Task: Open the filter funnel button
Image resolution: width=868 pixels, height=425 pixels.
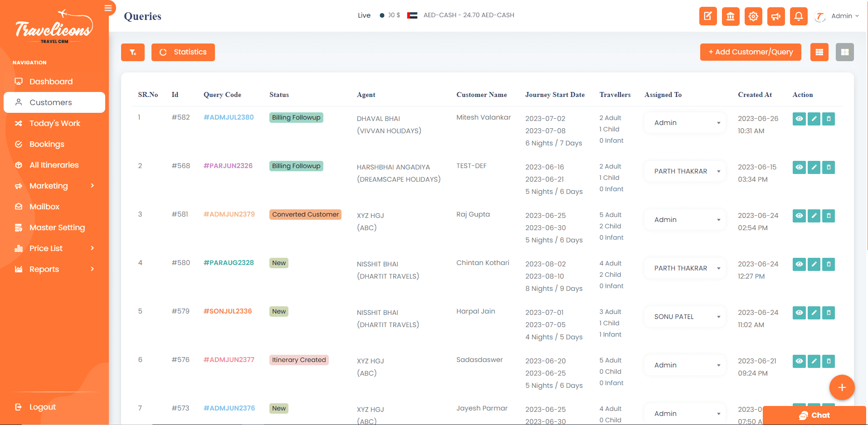Action: 133,52
